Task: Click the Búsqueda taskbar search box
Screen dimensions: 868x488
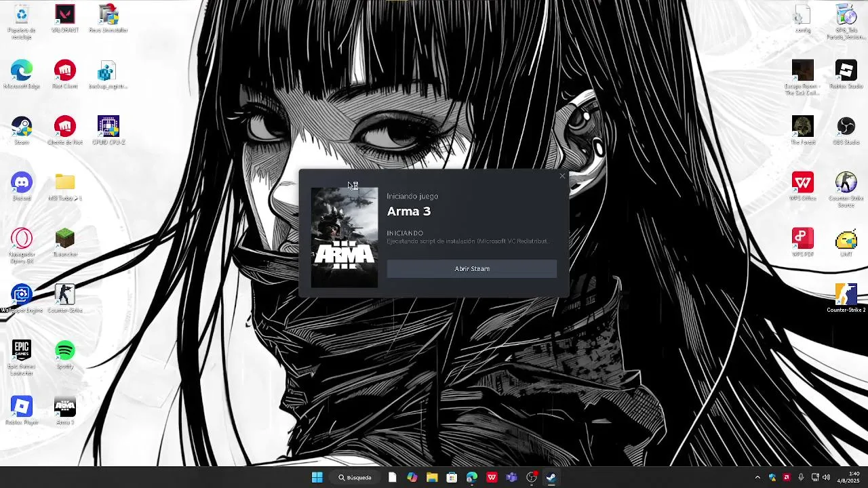Action: pos(355,477)
